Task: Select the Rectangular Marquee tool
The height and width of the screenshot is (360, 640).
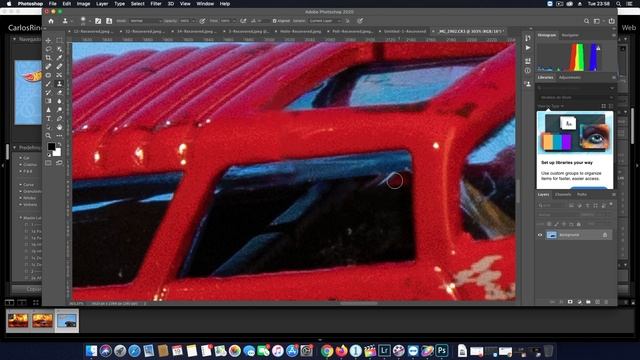Action: pos(59,40)
